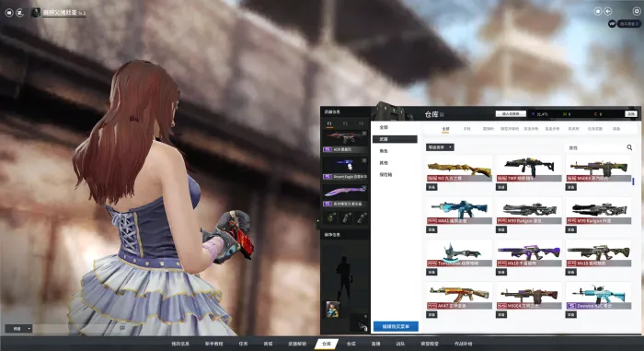Image resolution: width=644 pixels, height=351 pixels.
Task: Switch to the F3 loadout slot
Action: [361, 123]
